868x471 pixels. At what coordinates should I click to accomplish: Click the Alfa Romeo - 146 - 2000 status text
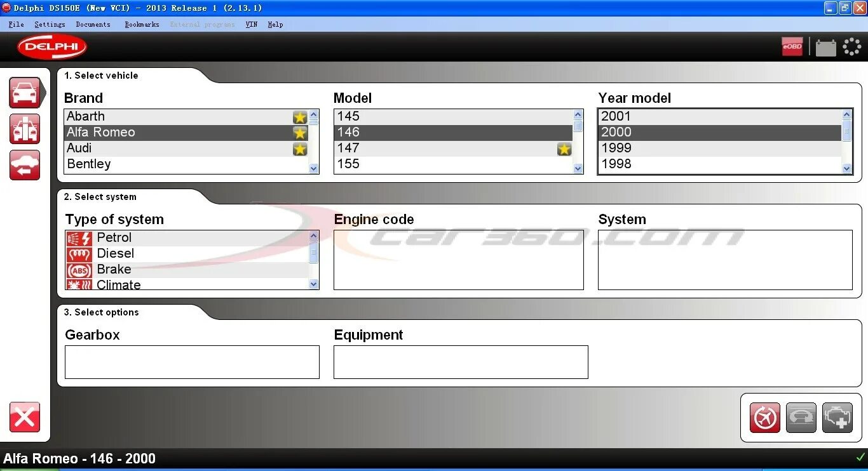(x=79, y=458)
